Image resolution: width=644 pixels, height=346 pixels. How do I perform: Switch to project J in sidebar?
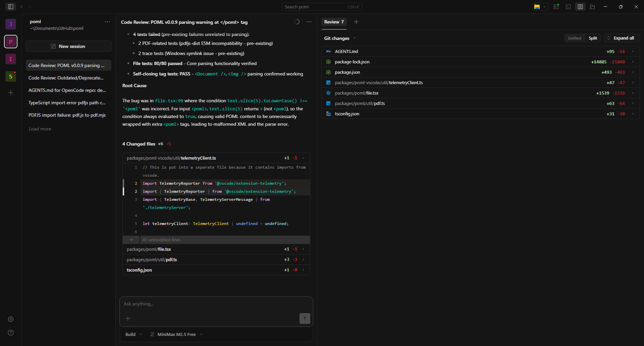pyautogui.click(x=11, y=24)
